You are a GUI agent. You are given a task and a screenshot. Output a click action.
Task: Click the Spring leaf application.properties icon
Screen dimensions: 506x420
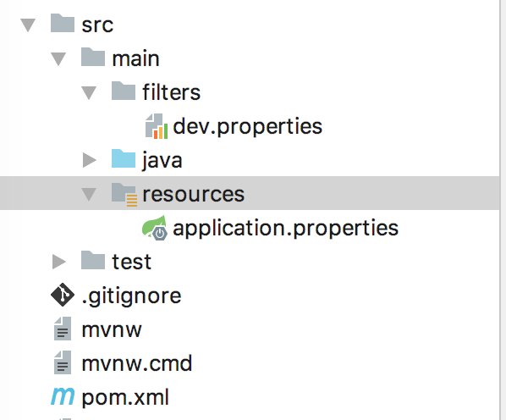point(155,228)
